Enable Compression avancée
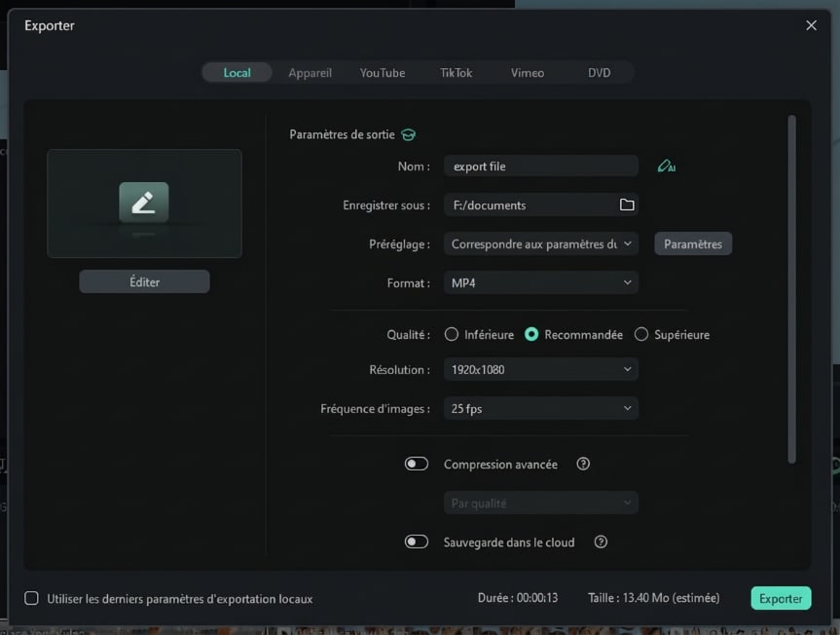Image resolution: width=840 pixels, height=635 pixels. tap(416, 464)
